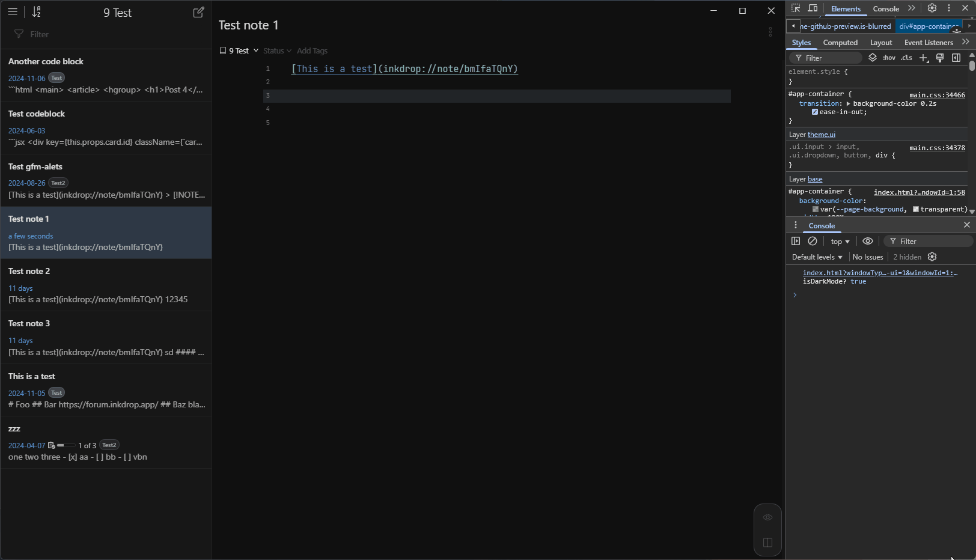Change note sort order with sort icon
The height and width of the screenshot is (560, 976).
click(x=37, y=11)
